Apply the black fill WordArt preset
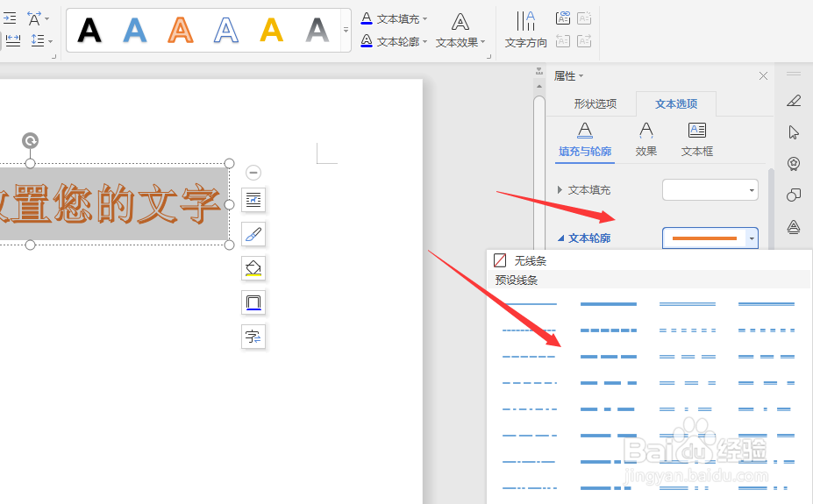This screenshot has height=504, width=813. 89,30
